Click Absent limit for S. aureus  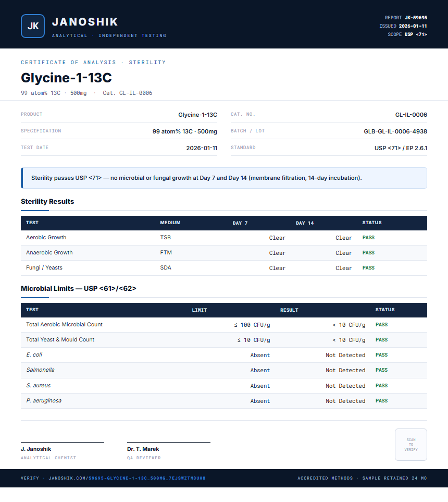click(260, 386)
